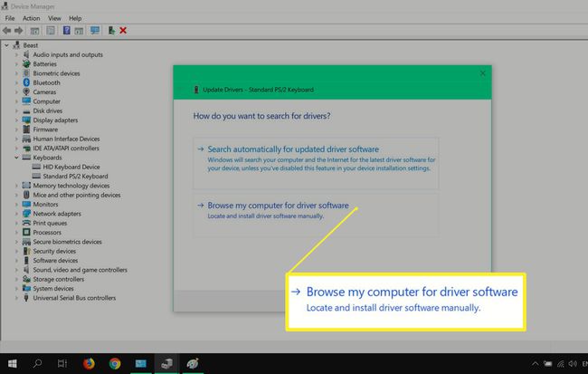This screenshot has height=374, width=588.
Task: Click Scan for hardware changes monitor icon
Action: [x=95, y=31]
